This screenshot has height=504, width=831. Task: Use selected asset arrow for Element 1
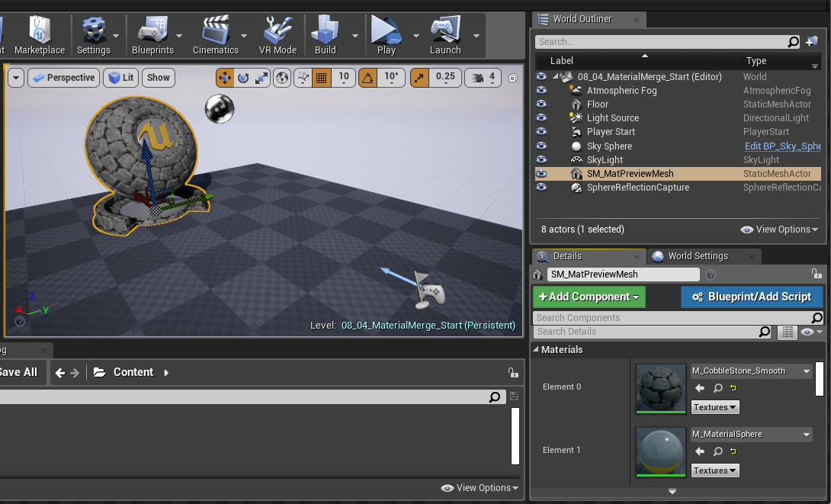point(700,451)
